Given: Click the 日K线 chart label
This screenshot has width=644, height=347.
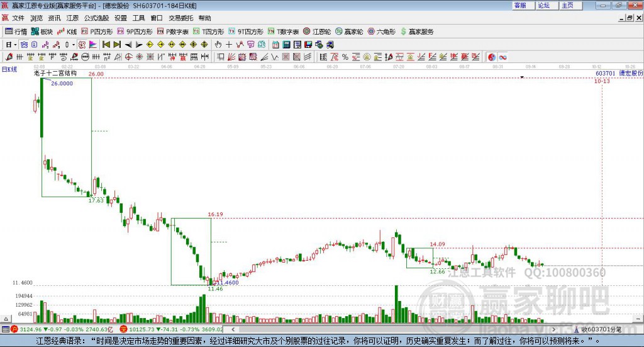Looking at the screenshot, I should coord(9,69).
